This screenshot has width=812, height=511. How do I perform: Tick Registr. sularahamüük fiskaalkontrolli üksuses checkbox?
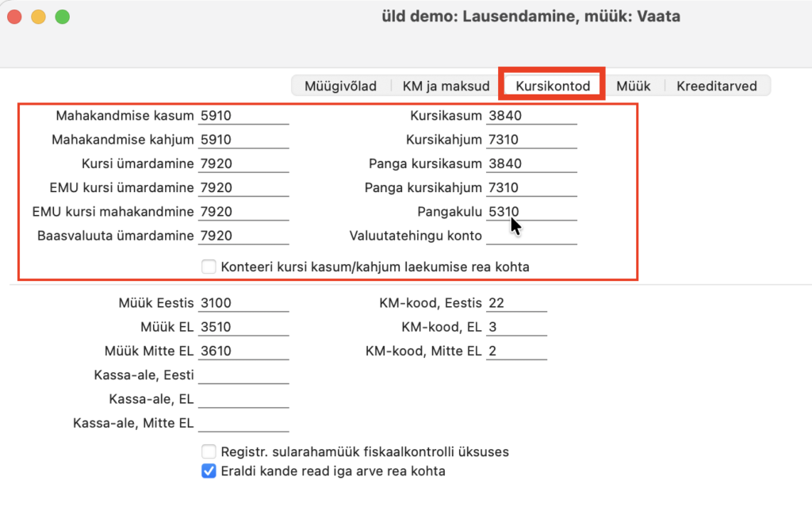coord(209,451)
